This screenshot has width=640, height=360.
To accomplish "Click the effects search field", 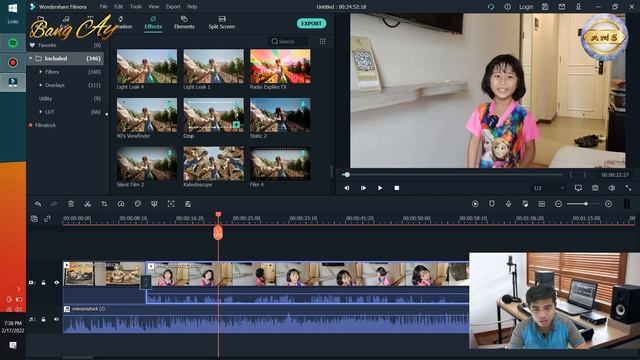I will point(288,41).
